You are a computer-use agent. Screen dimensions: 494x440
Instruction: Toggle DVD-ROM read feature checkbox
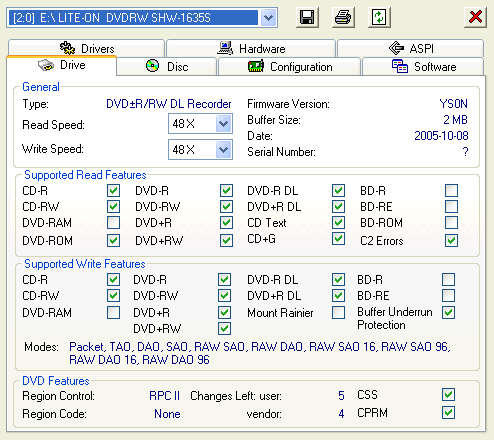113,240
